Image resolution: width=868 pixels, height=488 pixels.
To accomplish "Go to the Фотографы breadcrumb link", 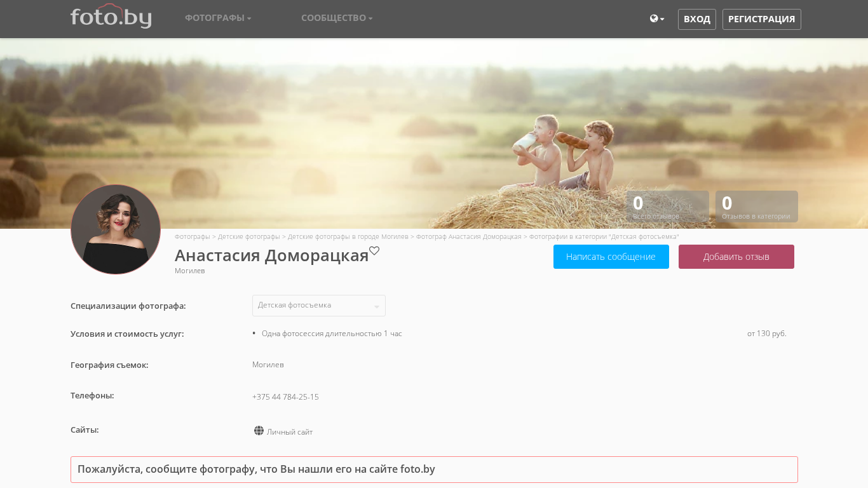I will [192, 236].
